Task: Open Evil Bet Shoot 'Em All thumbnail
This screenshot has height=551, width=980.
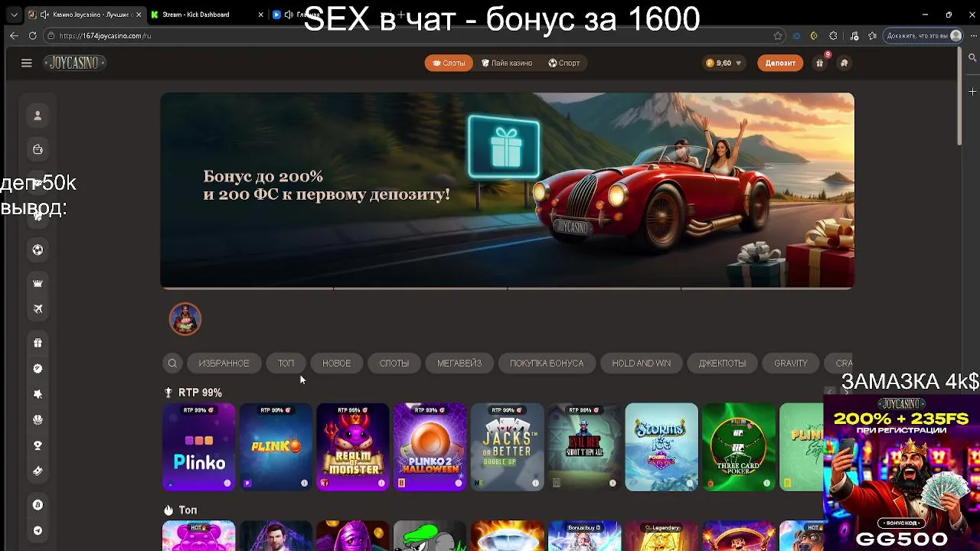Action: coord(584,447)
